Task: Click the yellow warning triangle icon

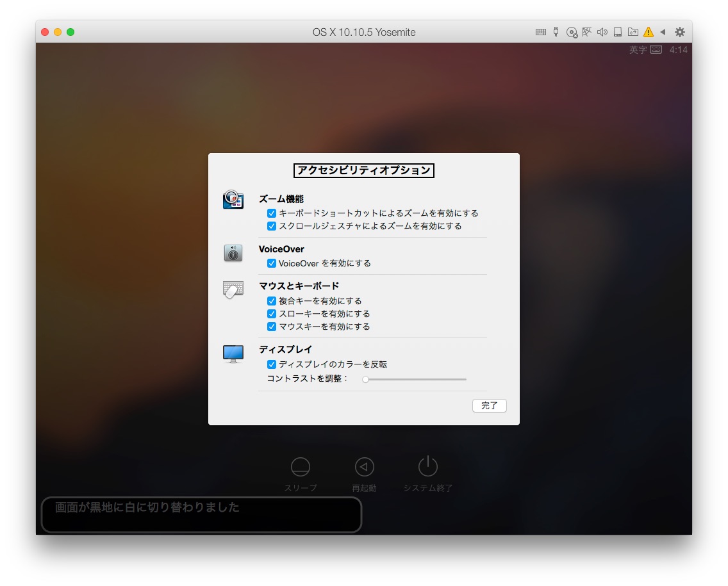Action: (648, 32)
